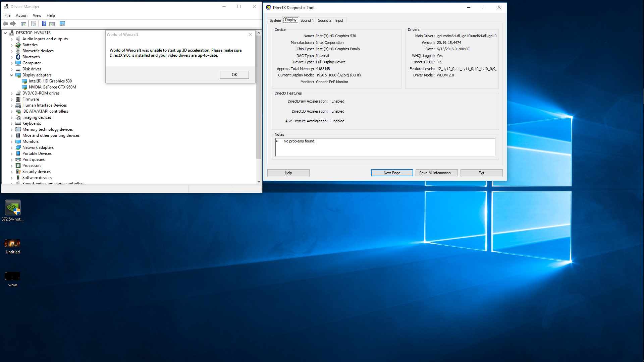Click the Approx. Total Memory value 4183 MB
Image resolution: width=644 pixels, height=362 pixels.
(x=323, y=69)
